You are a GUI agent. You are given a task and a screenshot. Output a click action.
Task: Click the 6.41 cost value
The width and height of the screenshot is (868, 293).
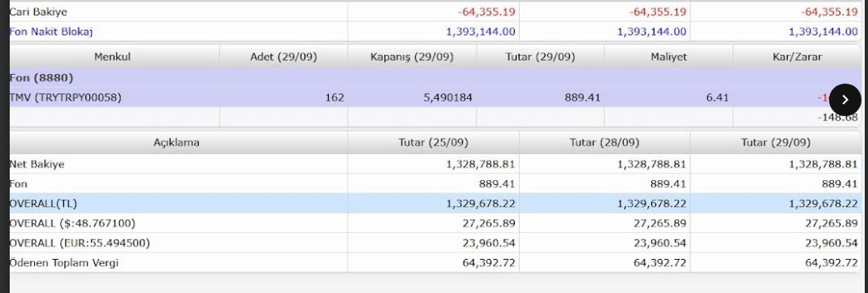pos(718,98)
